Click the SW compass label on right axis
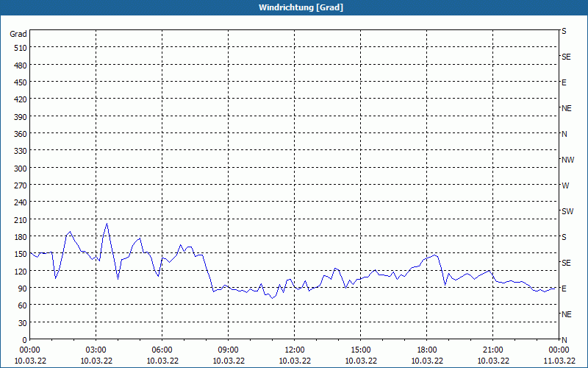Image resolution: width=588 pixels, height=368 pixels. 567,211
